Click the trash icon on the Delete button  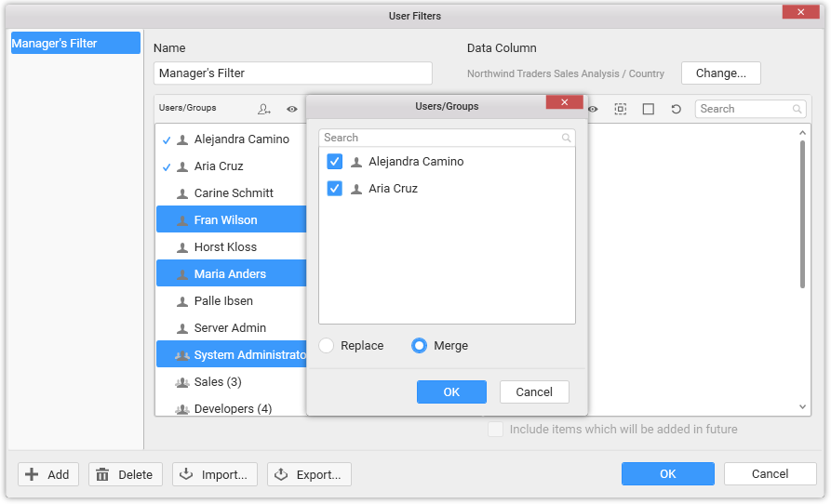point(102,474)
